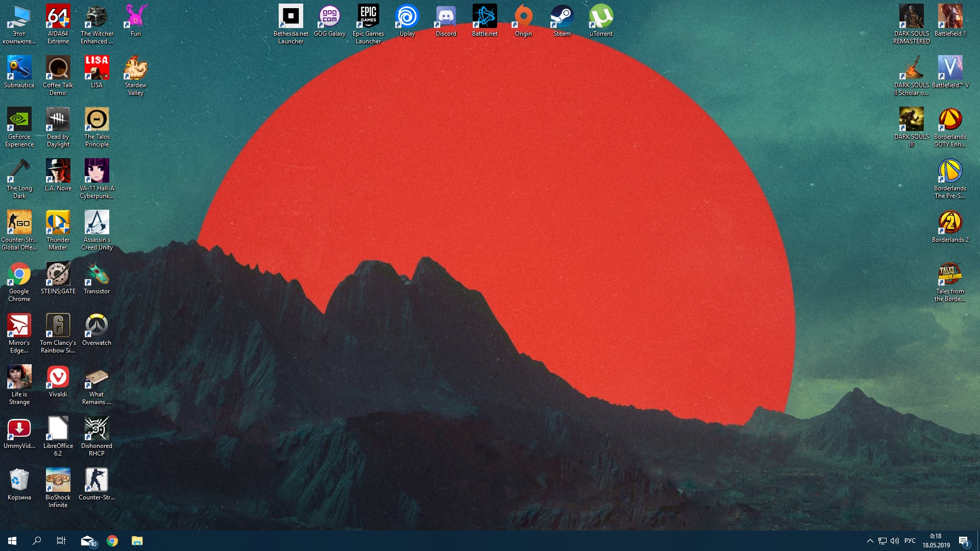Click the Life is Strange icon
The height and width of the screenshot is (551, 980).
pos(19,385)
